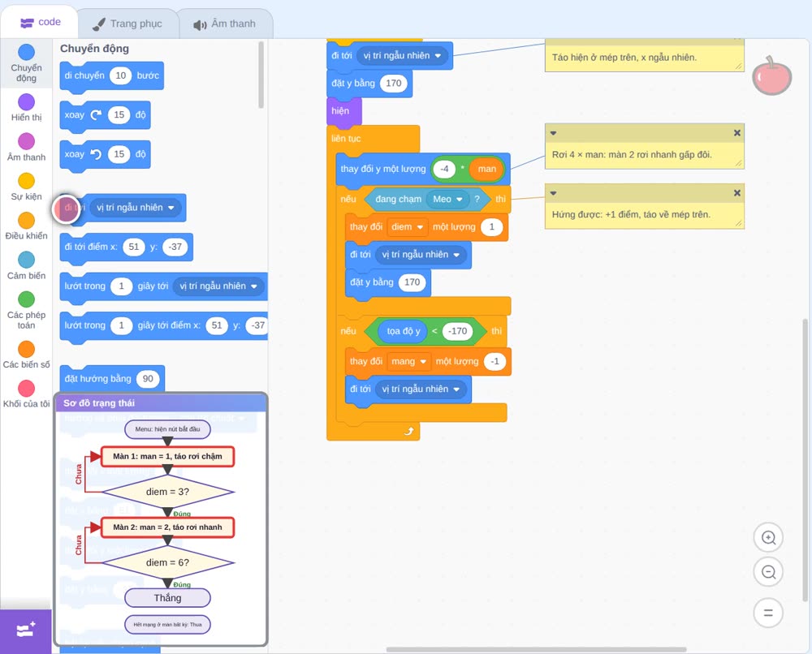This screenshot has height=654, width=812.
Task: Show the Cảm biến block category
Action: pos(27,265)
